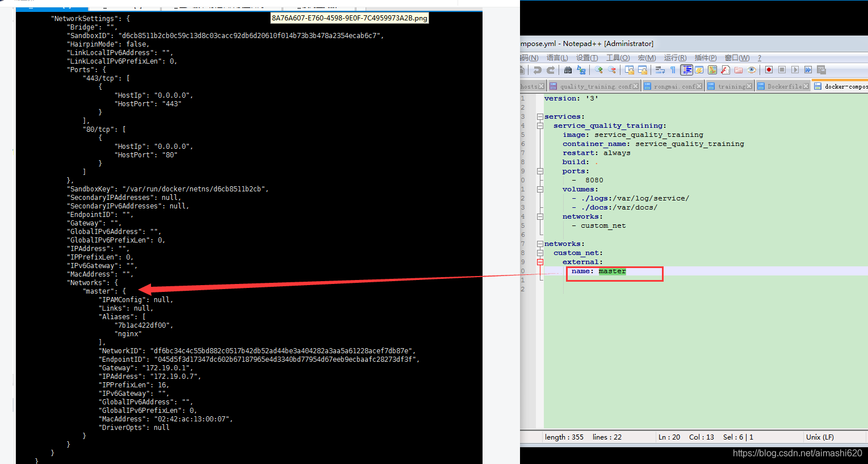
Task: Click the "version: '3'" line
Action: tap(571, 98)
